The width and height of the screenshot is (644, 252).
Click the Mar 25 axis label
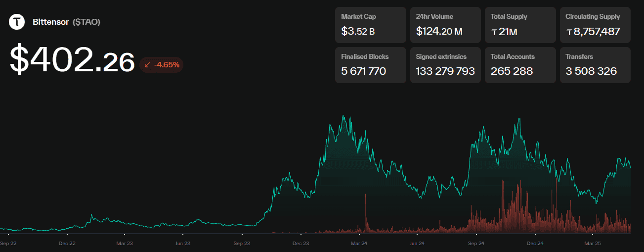click(592, 244)
